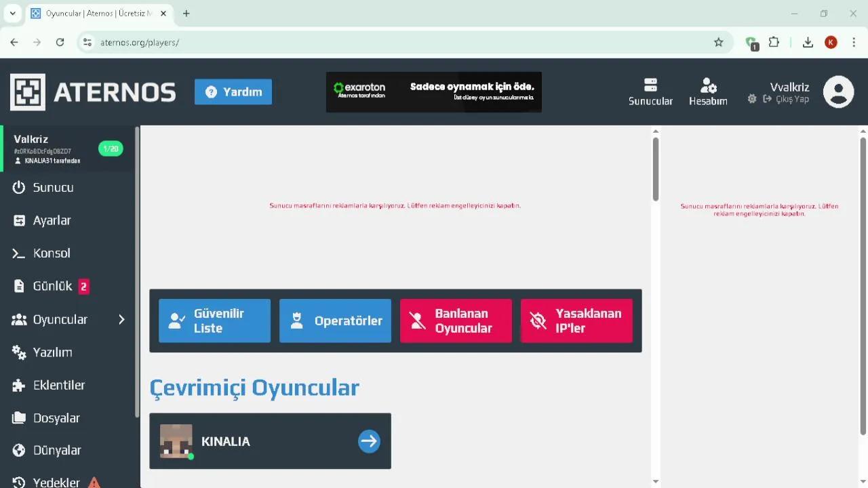Open Chrome three-dot menu
Image resolution: width=868 pixels, height=488 pixels.
click(x=854, y=42)
